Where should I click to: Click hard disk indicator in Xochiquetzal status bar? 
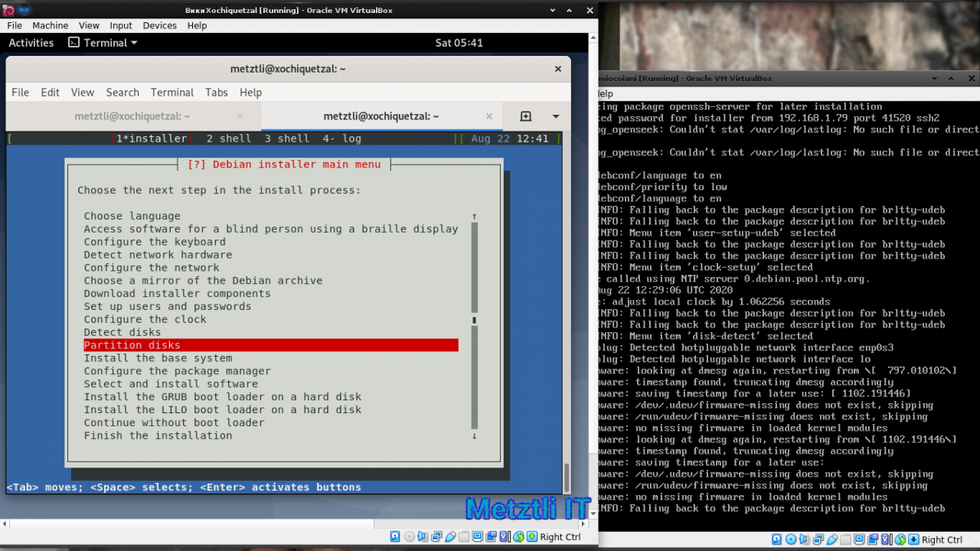pyautogui.click(x=395, y=536)
